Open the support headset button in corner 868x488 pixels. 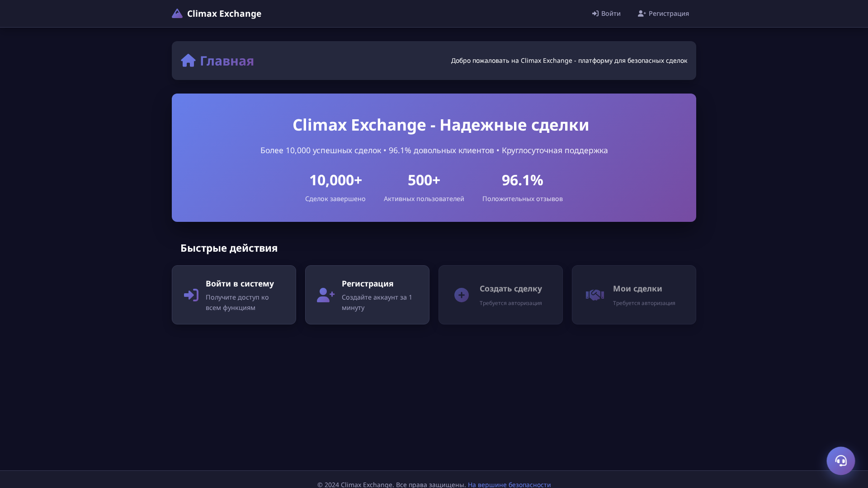(841, 460)
